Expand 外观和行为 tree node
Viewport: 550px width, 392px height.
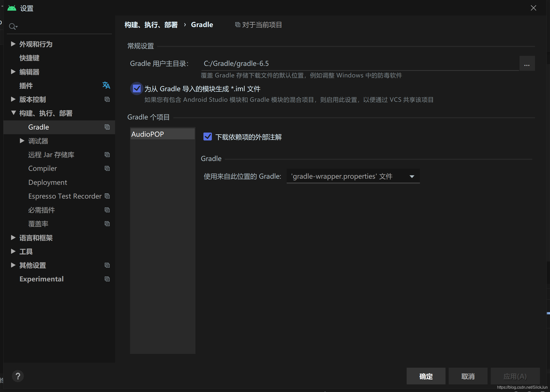tap(13, 44)
